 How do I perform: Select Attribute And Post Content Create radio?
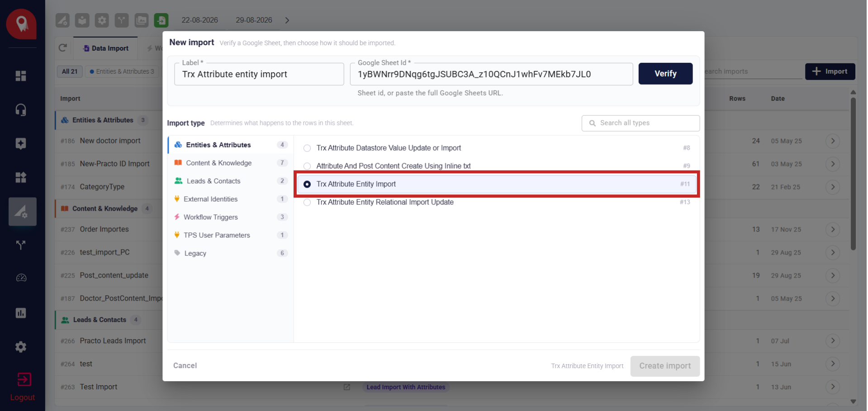[x=307, y=166]
